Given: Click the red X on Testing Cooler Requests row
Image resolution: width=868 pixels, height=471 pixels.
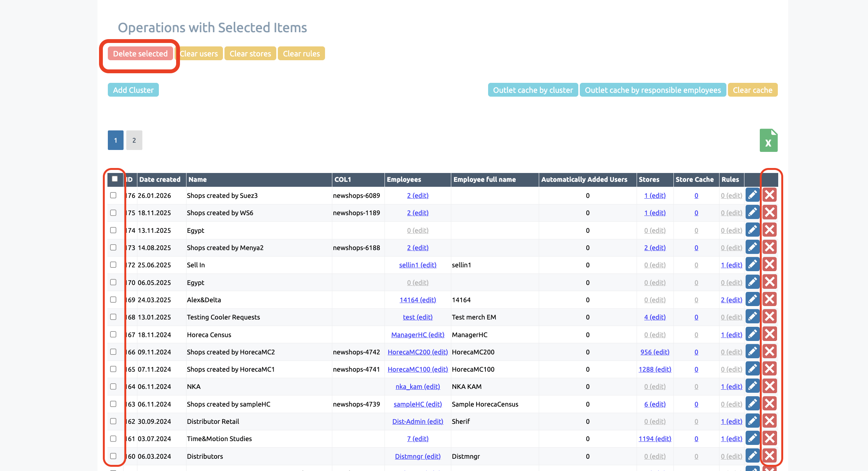Looking at the screenshot, I should (769, 317).
